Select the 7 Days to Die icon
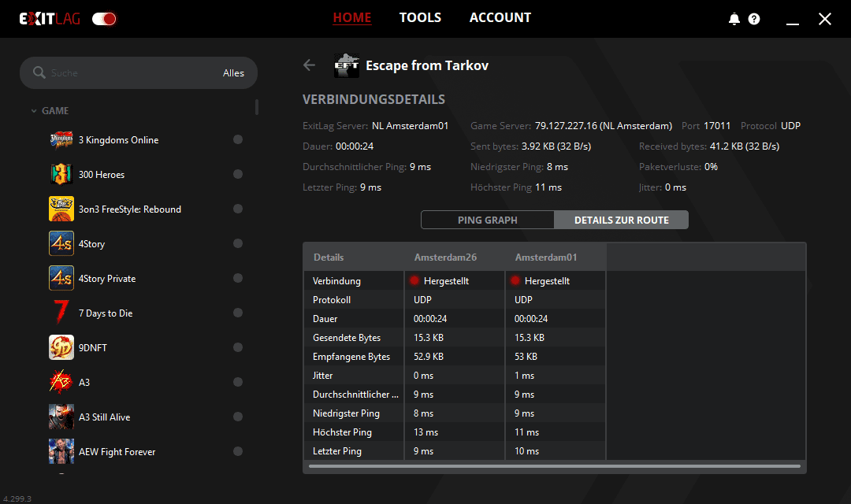 61,313
